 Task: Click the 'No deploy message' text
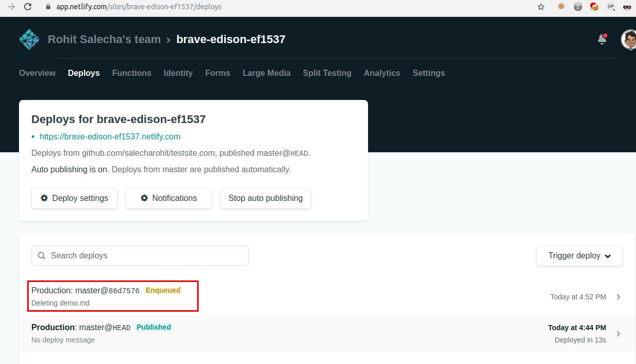click(63, 340)
